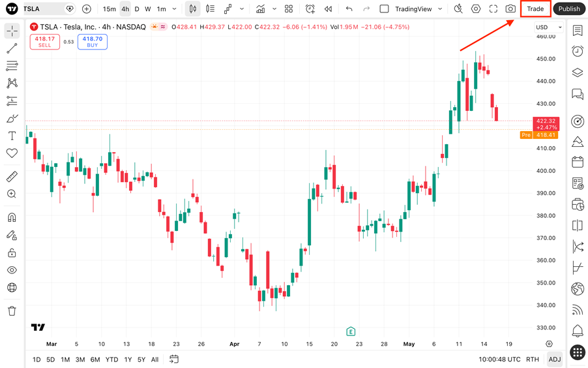
Task: Hide all drawings with eye icon
Action: pos(12,270)
